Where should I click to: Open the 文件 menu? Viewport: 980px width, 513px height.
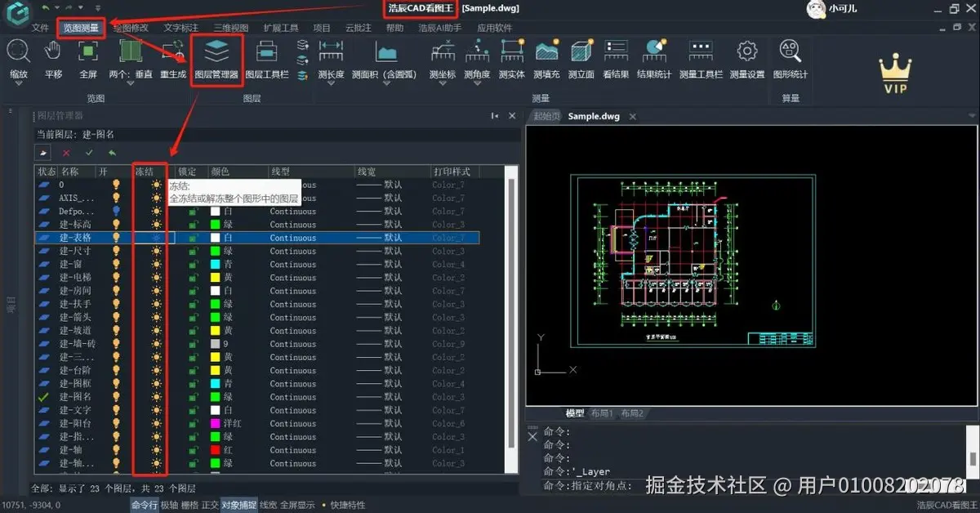(41, 27)
